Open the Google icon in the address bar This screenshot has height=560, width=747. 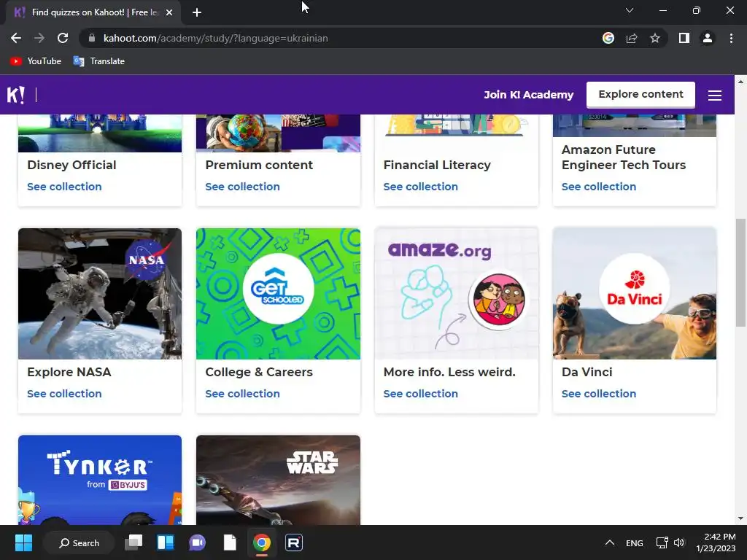coord(608,38)
